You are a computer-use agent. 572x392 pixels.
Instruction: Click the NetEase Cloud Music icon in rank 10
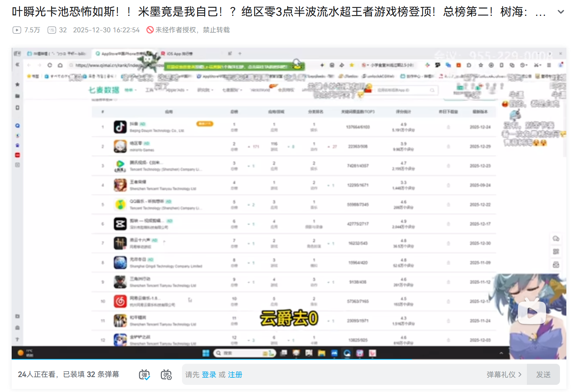[x=120, y=301]
